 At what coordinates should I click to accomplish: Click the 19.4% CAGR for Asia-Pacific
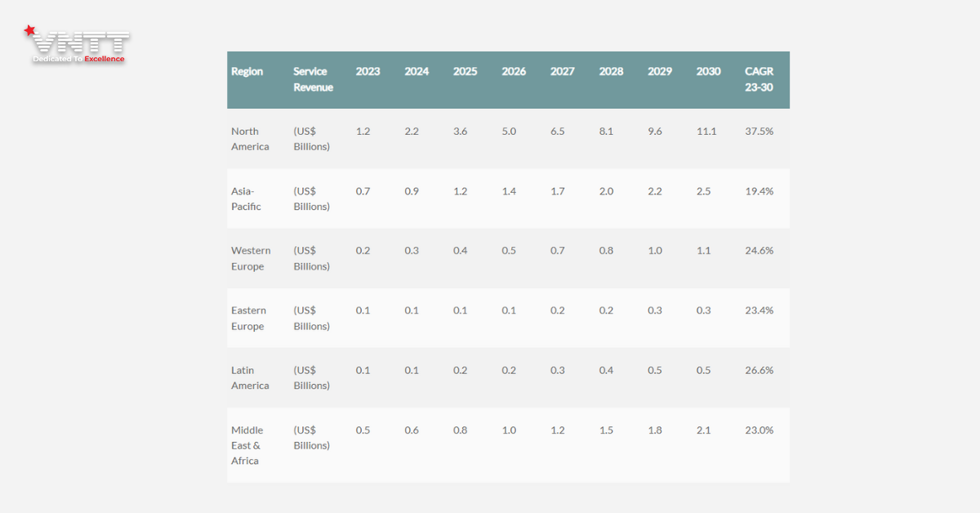pyautogui.click(x=759, y=191)
